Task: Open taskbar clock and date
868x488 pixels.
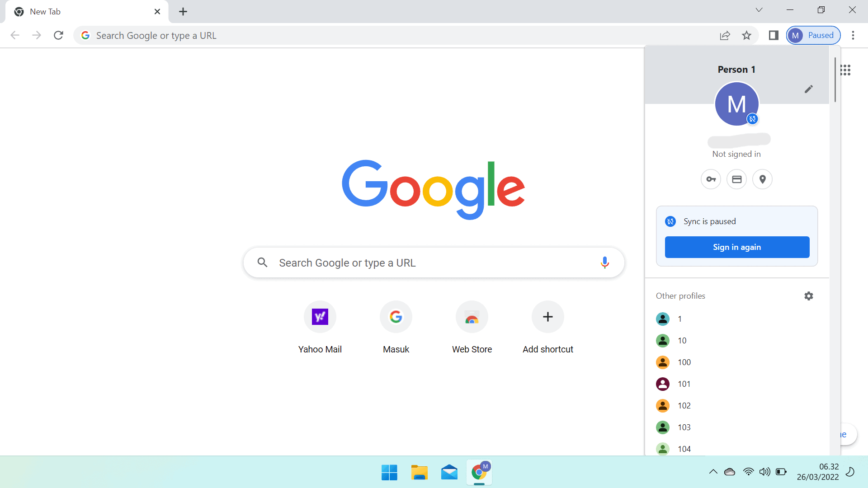Action: [818, 472]
